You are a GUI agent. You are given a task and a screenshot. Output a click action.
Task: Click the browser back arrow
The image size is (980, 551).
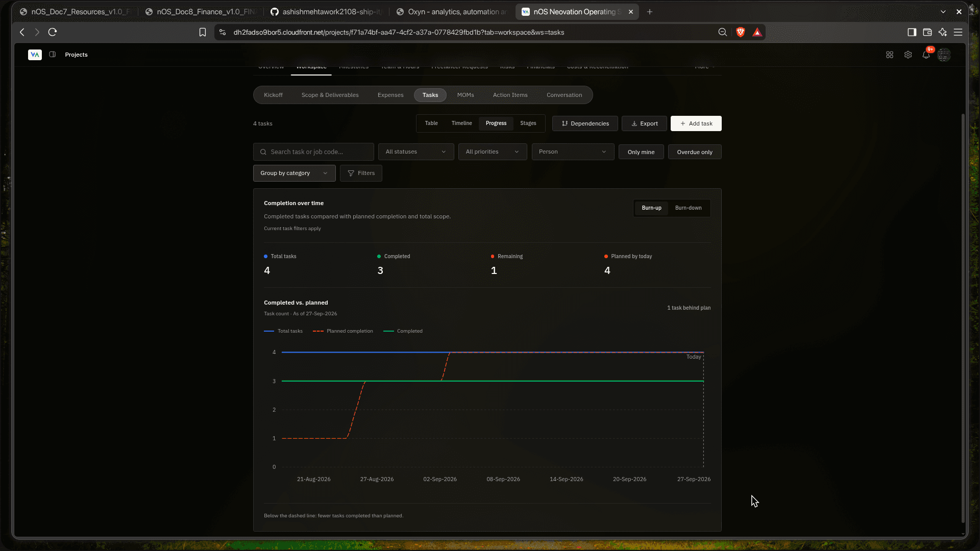tap(22, 32)
